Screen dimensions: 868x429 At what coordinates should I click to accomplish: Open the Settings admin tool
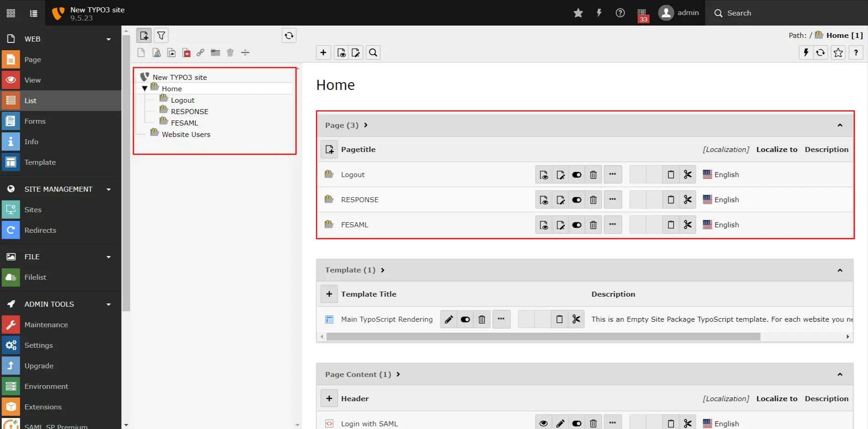61,345
